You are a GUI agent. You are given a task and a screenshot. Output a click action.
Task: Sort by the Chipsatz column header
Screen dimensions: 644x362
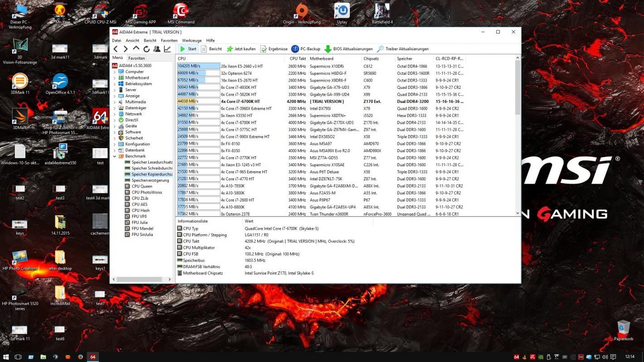(x=378, y=58)
